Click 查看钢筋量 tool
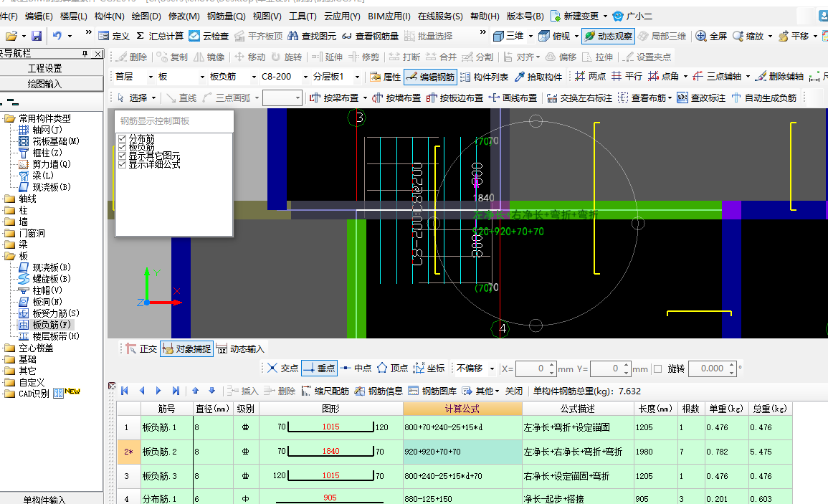This screenshot has width=828, height=504. click(370, 36)
